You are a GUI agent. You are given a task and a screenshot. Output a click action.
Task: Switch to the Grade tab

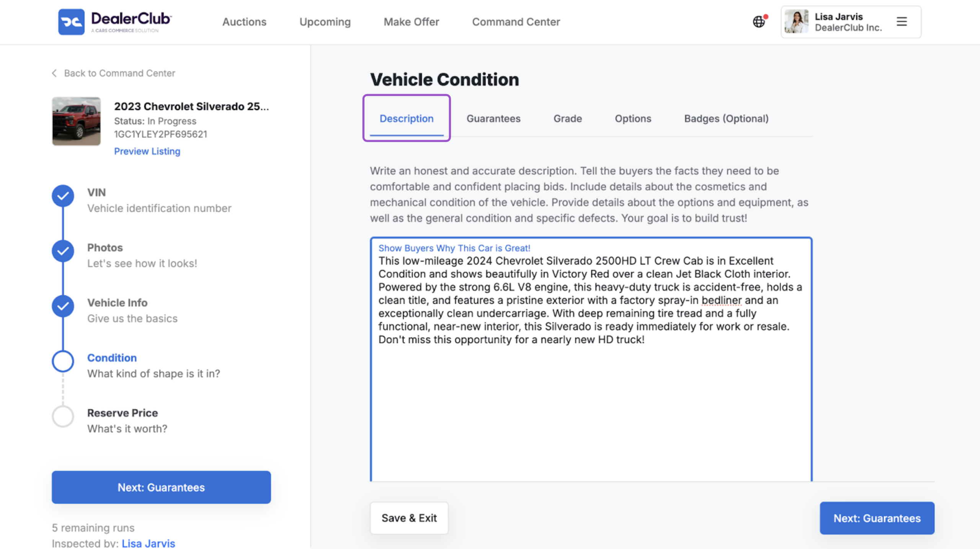coord(567,119)
